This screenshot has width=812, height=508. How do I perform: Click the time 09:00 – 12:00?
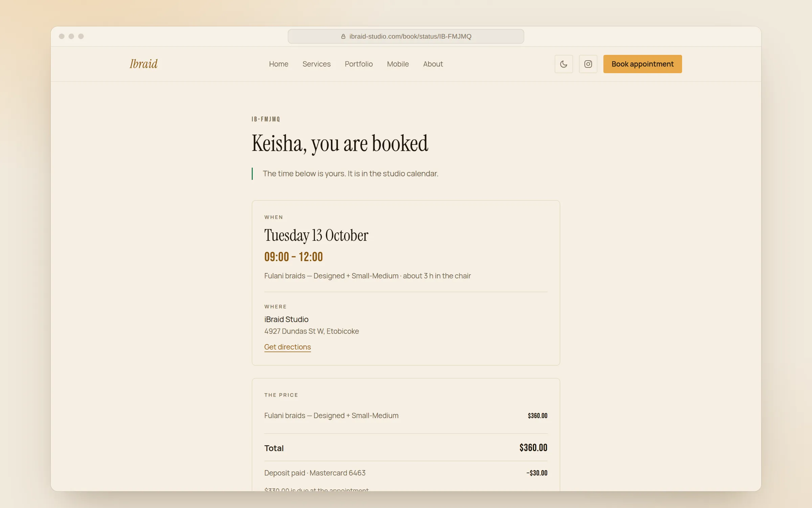click(293, 257)
